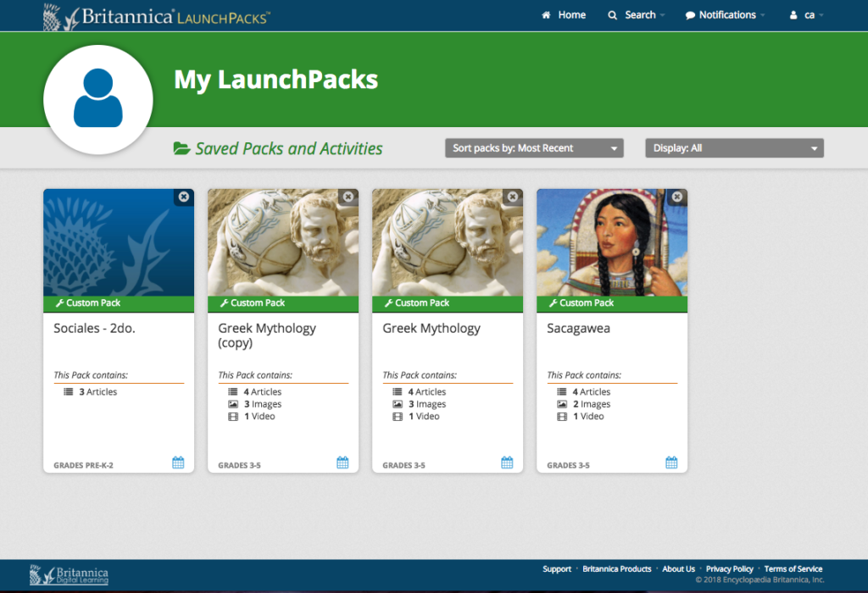Expand the Display: All filter dropdown
Viewport: 868px width, 593px height.
coord(734,147)
